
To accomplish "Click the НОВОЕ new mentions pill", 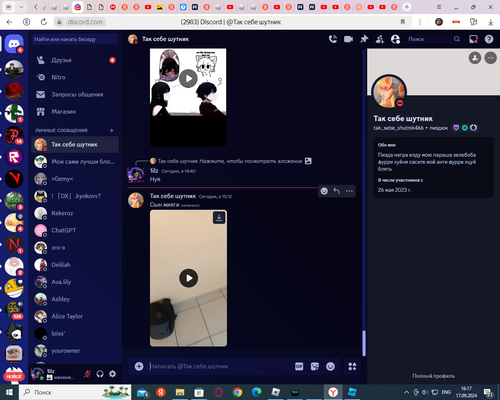I will coord(14,376).
